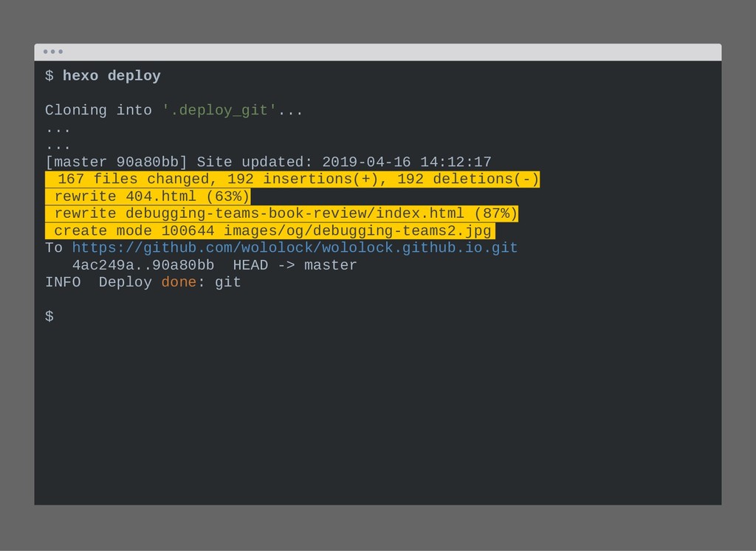Viewport: 756px width, 551px height.
Task: Click the gray window title bar
Action: point(378,52)
